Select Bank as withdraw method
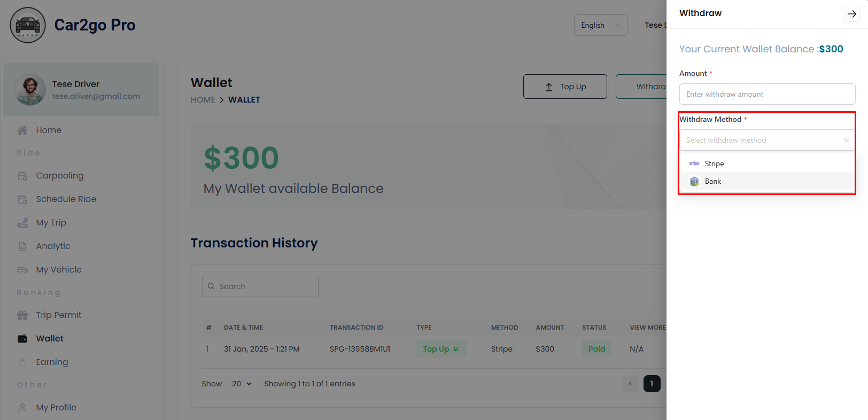 [768, 182]
